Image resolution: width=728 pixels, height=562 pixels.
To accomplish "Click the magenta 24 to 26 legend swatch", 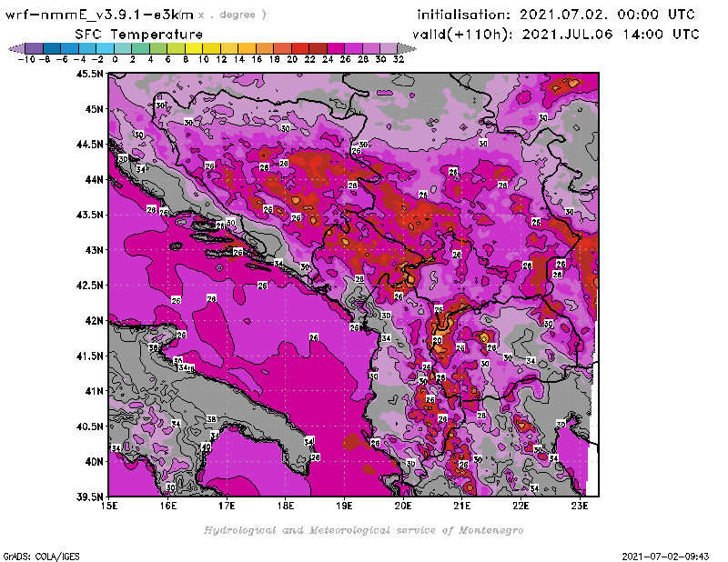I will [336, 47].
